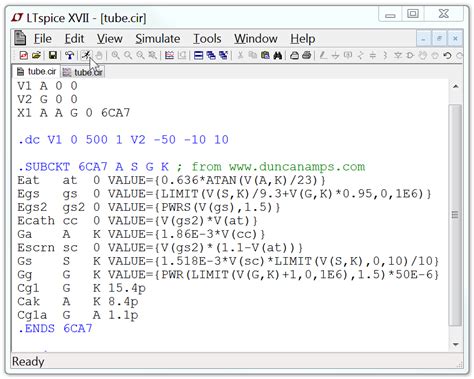
Task: Click the '.dc V1 0 500 1 V2 -50 -10 10' line
Action: coord(123,139)
